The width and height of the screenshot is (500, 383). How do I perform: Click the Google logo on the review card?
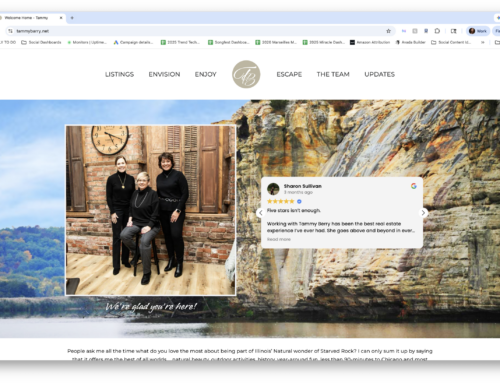tap(414, 186)
